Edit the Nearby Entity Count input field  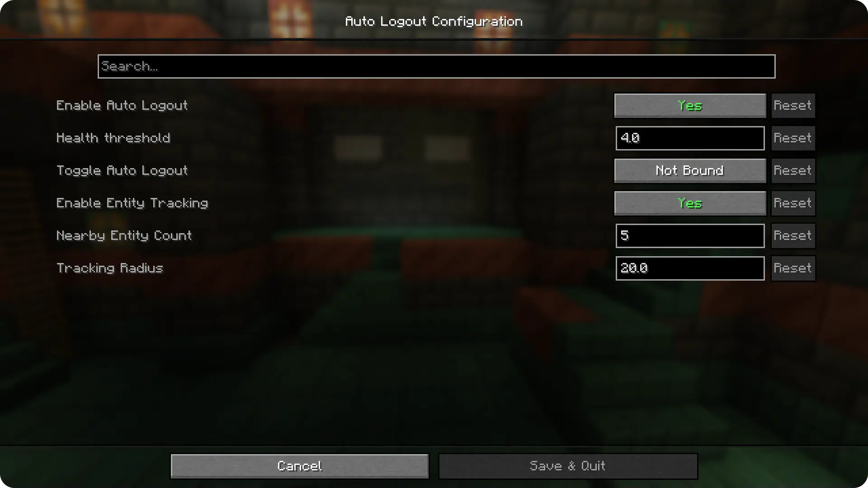pyautogui.click(x=690, y=235)
